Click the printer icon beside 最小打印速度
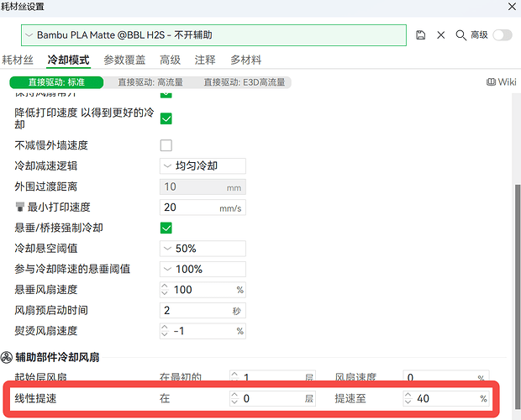The width and height of the screenshot is (521, 420). tap(20, 207)
